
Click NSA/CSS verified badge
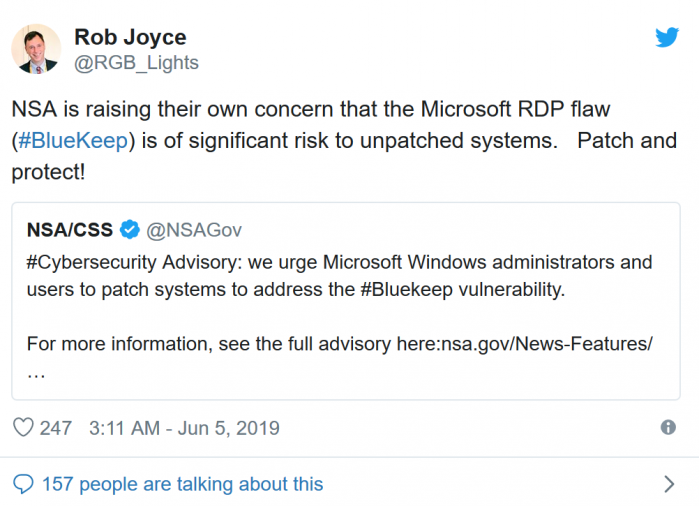pyautogui.click(x=129, y=230)
